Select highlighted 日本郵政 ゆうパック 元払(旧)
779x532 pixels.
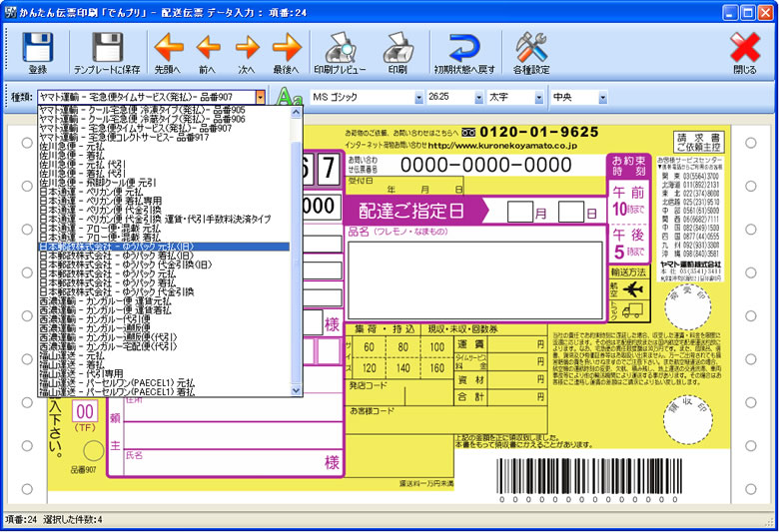(x=164, y=247)
